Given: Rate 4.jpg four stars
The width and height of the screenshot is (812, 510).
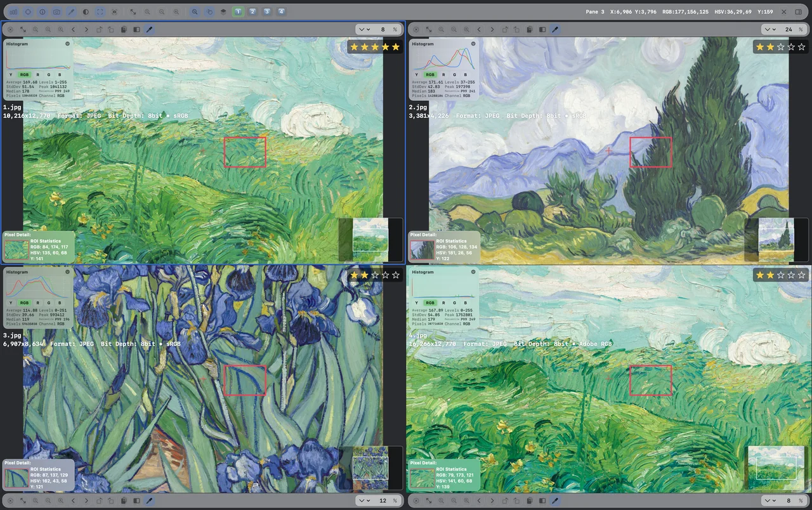Looking at the screenshot, I should tap(790, 275).
